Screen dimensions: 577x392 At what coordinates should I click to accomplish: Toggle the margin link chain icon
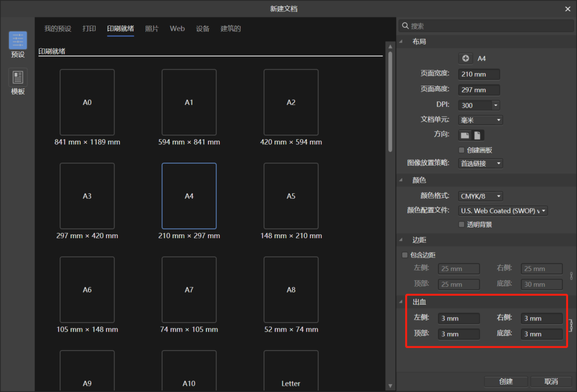coord(571,276)
